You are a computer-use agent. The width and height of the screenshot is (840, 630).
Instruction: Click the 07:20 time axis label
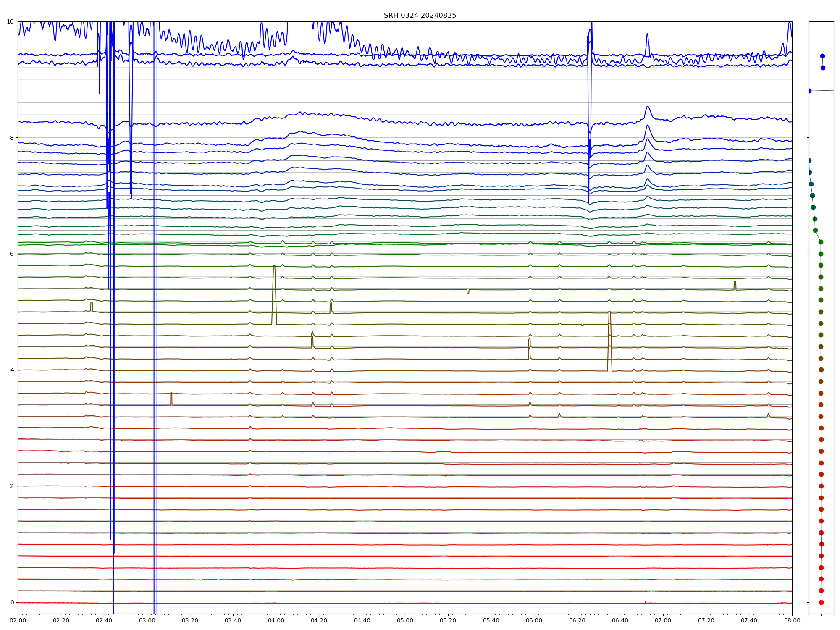click(706, 620)
